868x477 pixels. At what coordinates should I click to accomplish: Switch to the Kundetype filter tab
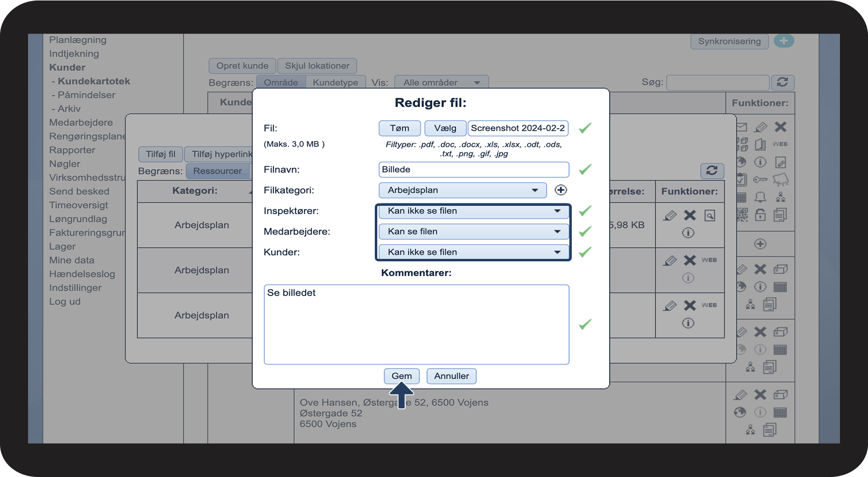tap(336, 83)
